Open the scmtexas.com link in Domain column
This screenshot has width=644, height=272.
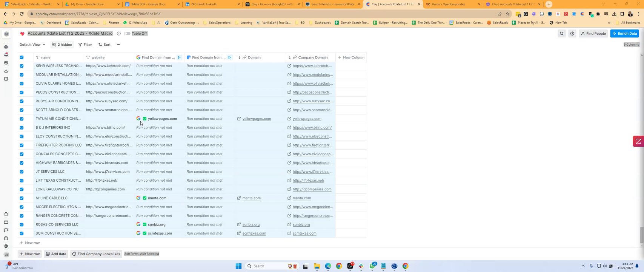tap(254, 233)
